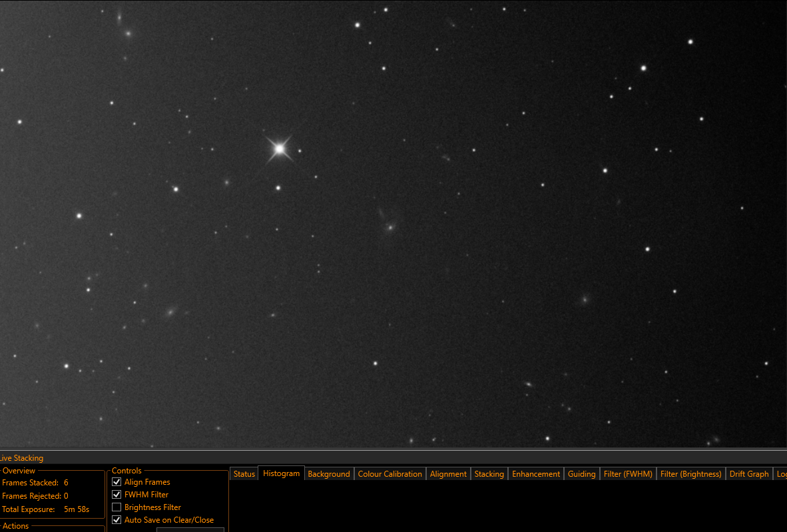Disable the FWHM Filter checkbox
Image resolution: width=787 pixels, height=532 pixels.
coord(117,494)
